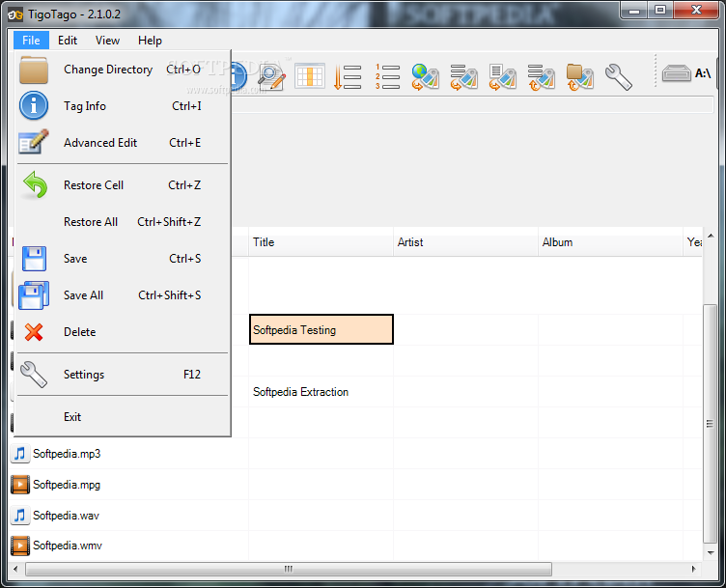Click the sort arrow list toolbar icon
This screenshot has height=588, width=726.
click(x=348, y=77)
